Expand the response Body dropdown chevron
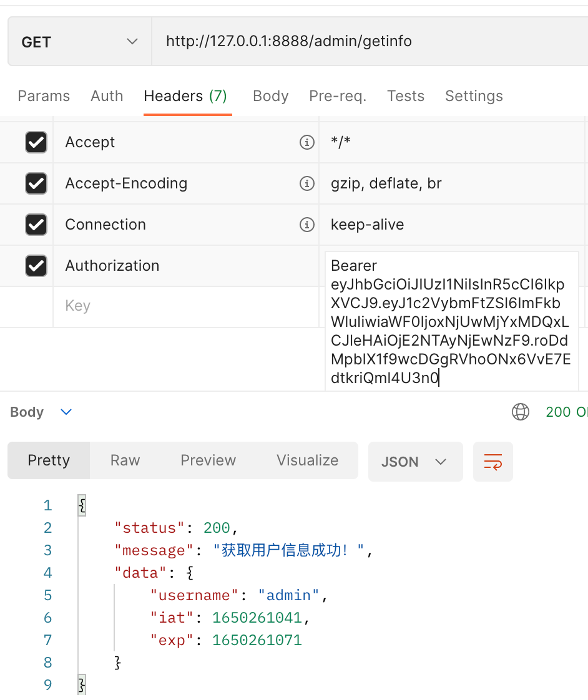Image resolution: width=588 pixels, height=700 pixels. click(x=66, y=412)
